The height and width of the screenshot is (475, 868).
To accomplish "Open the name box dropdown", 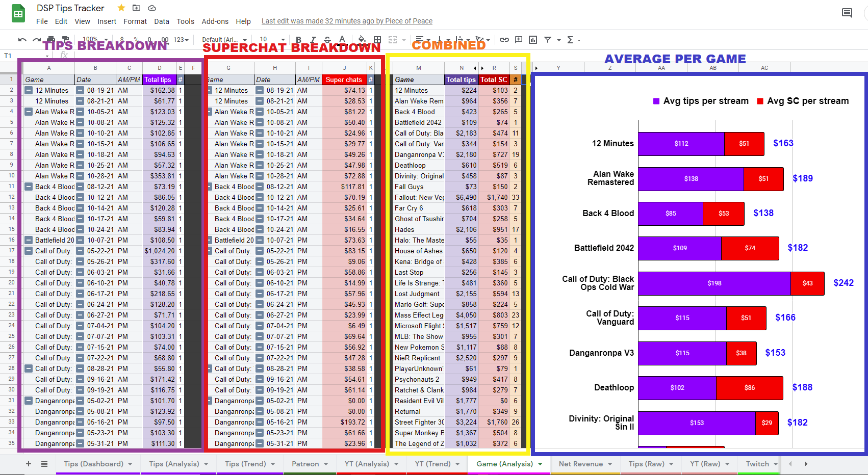I will click(46, 56).
